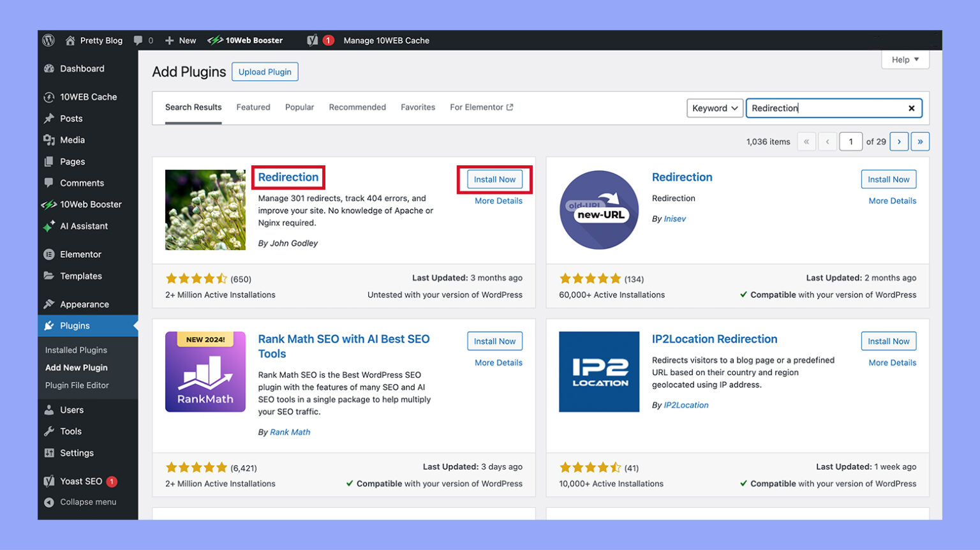Open the WordPress logo menu

[48, 40]
